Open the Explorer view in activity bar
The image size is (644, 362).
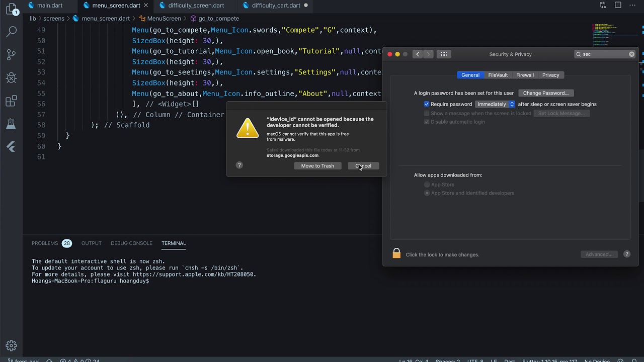[x=11, y=10]
